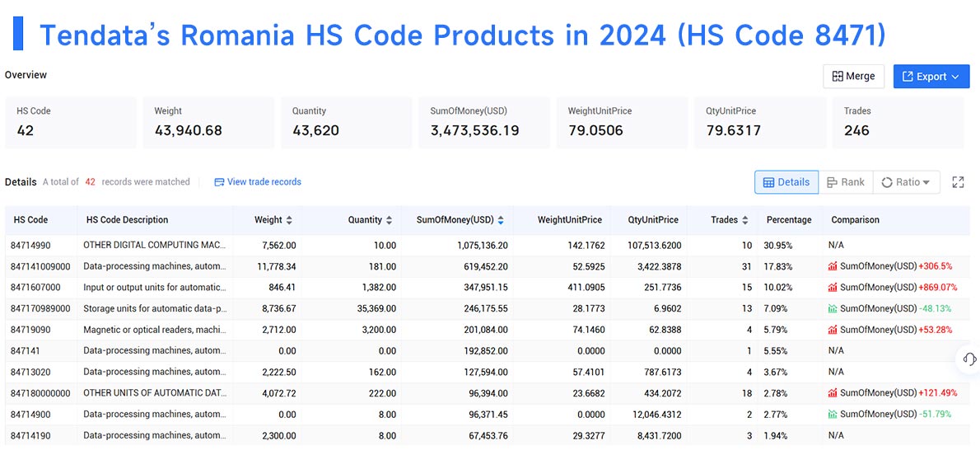The width and height of the screenshot is (980, 455).
Task: Click the HS Code Description column header
Action: click(127, 220)
